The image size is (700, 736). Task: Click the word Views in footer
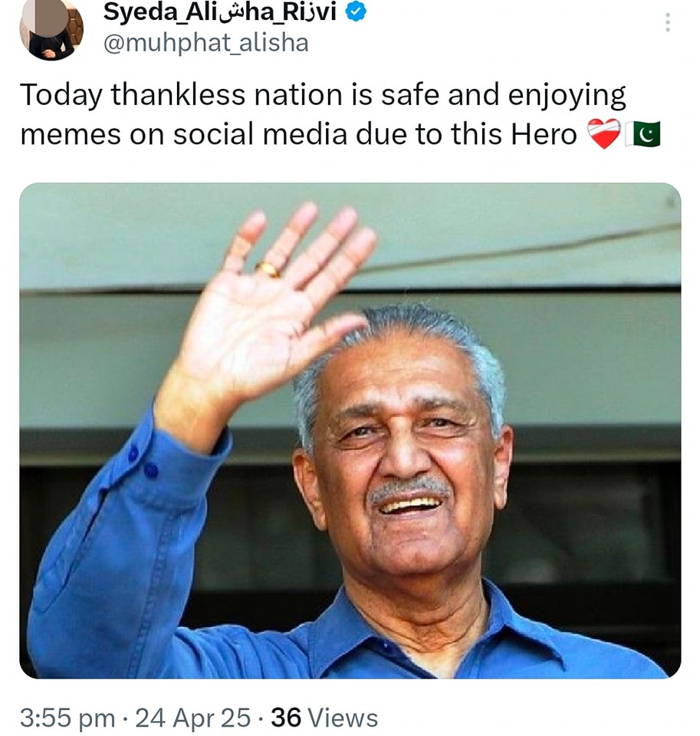[x=343, y=718]
